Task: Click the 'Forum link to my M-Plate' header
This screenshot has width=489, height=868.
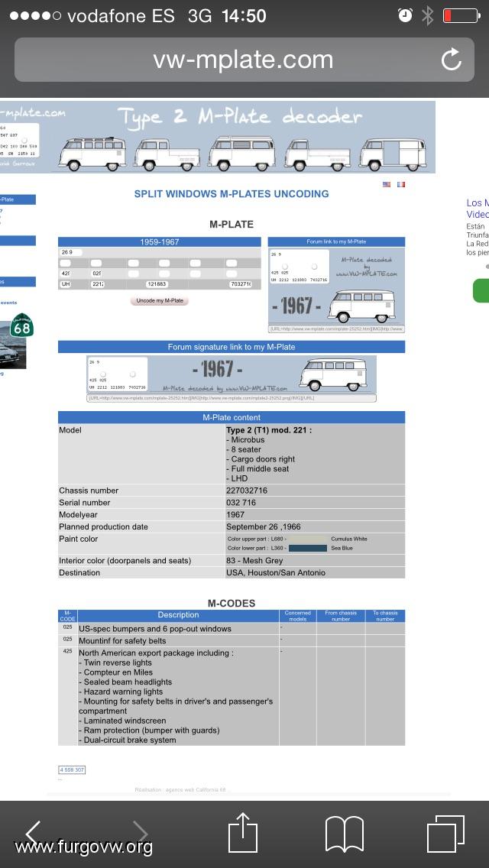Action: [x=336, y=242]
